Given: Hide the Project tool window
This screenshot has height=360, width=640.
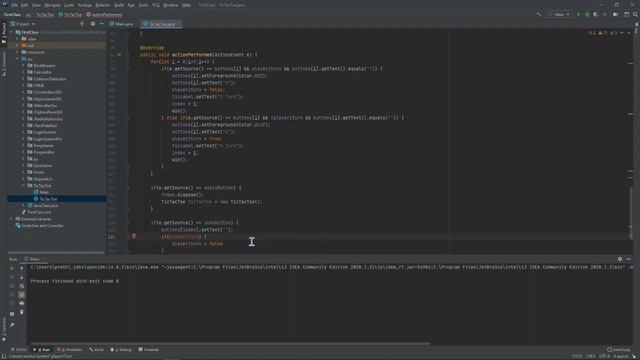Looking at the screenshot, I should (x=102, y=24).
